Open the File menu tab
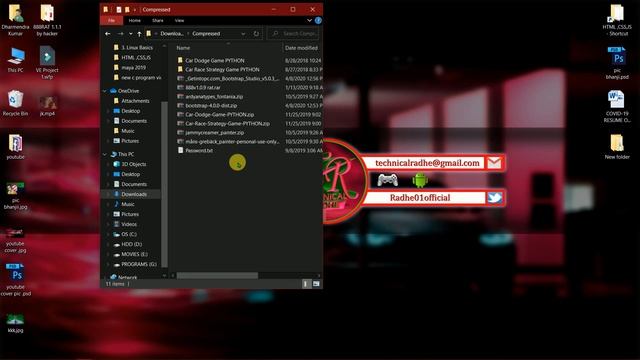Screen dimensions: 640x360 (111, 20)
